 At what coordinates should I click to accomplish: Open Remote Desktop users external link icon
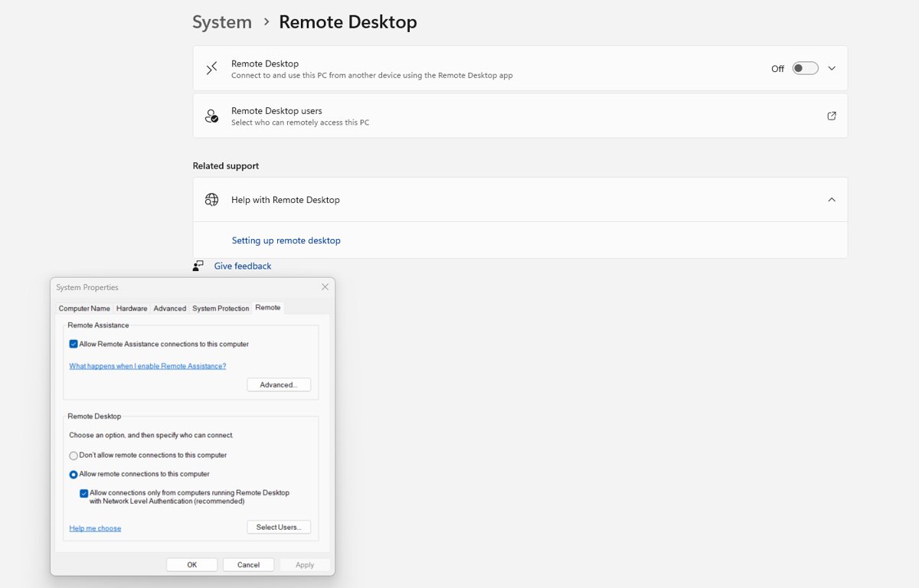[832, 116]
